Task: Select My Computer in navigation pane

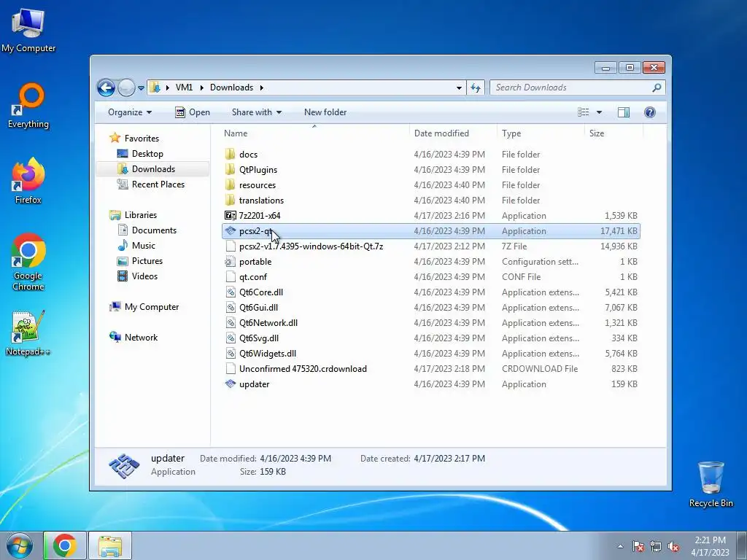Action: click(152, 307)
